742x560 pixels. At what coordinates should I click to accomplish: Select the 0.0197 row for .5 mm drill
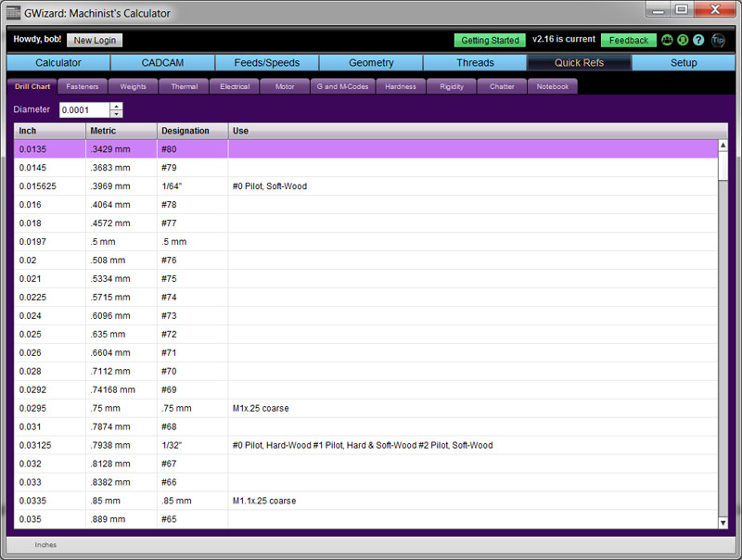[x=365, y=242]
